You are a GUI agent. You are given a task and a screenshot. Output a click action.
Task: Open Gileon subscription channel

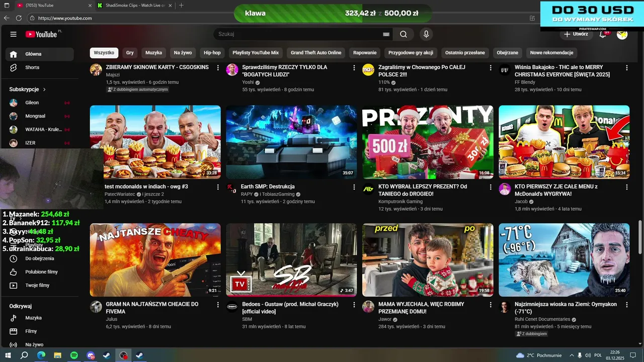coord(39,103)
